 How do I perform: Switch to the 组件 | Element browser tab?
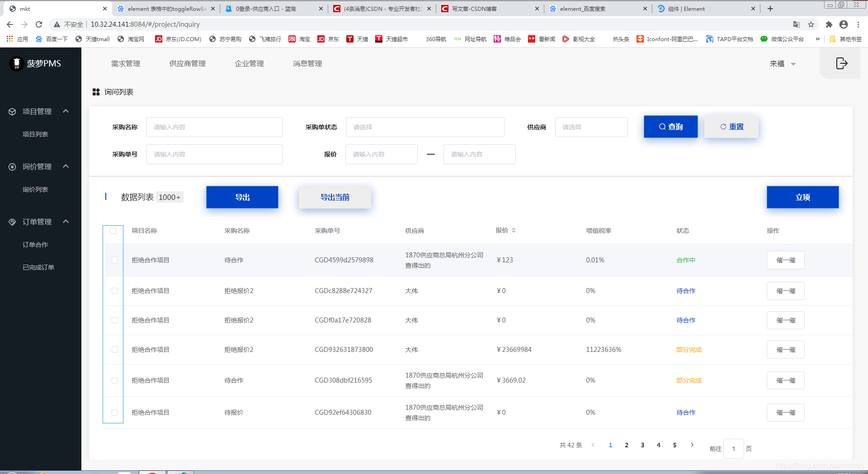[x=706, y=9]
